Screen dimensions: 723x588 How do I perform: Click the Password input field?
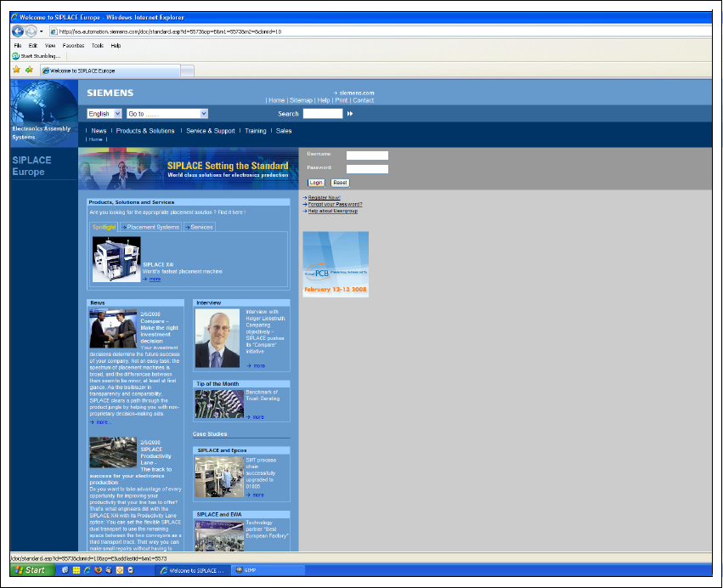(368, 169)
